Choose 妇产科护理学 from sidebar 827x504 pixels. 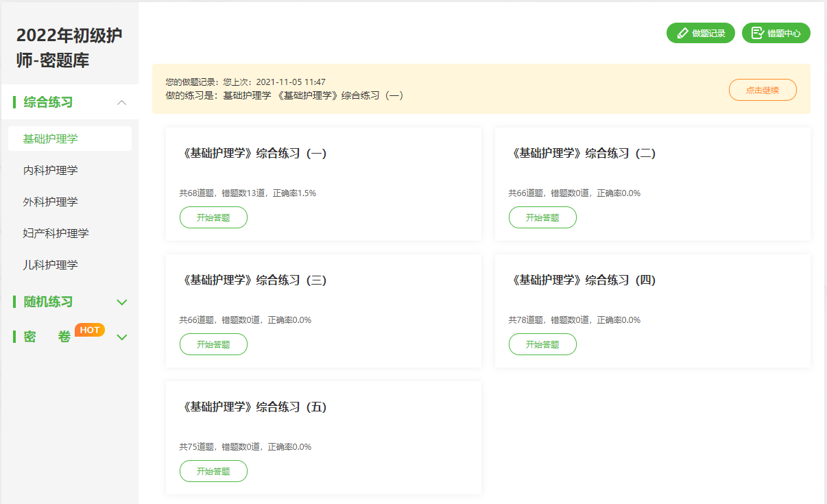point(56,233)
